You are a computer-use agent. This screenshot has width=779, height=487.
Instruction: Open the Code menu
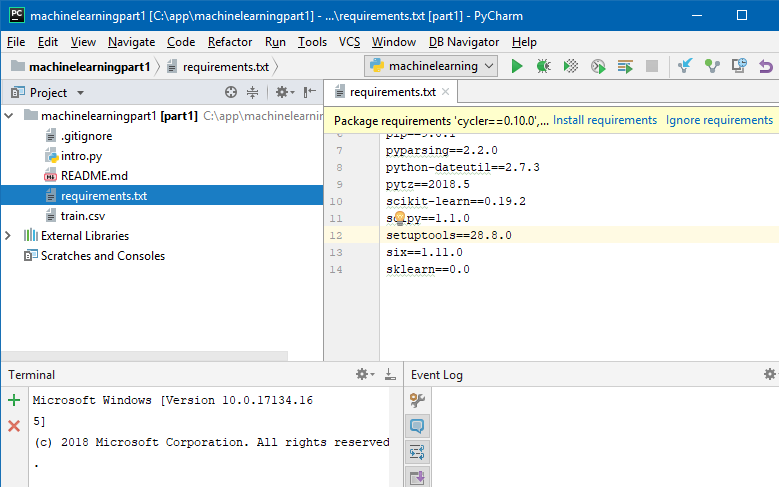click(x=181, y=42)
